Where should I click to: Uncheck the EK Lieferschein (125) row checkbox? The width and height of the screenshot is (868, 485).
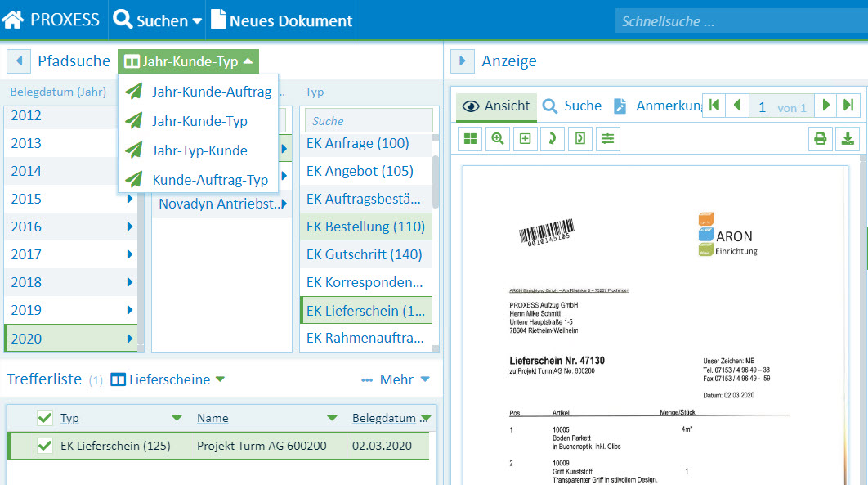click(45, 446)
